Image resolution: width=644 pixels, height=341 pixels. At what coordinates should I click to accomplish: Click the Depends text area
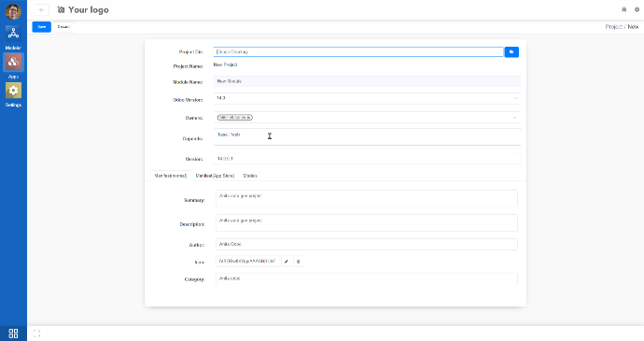point(367,137)
